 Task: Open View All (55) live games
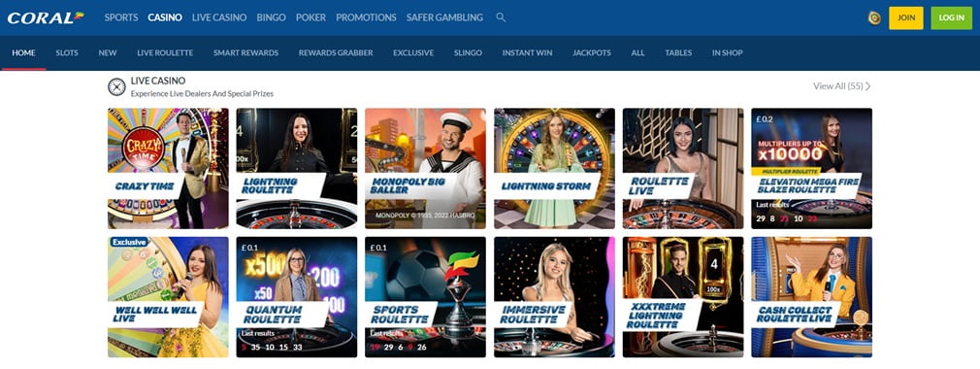pyautogui.click(x=841, y=86)
